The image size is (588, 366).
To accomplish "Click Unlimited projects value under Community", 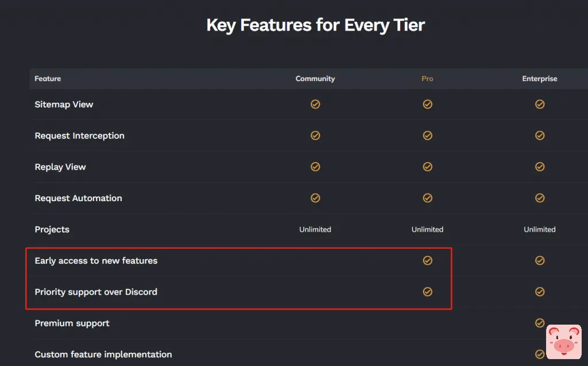I will (x=315, y=229).
